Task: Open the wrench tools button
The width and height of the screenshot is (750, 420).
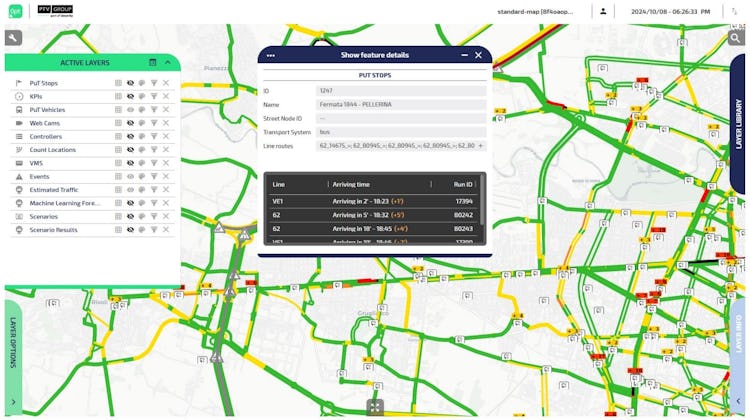Action: tap(13, 38)
